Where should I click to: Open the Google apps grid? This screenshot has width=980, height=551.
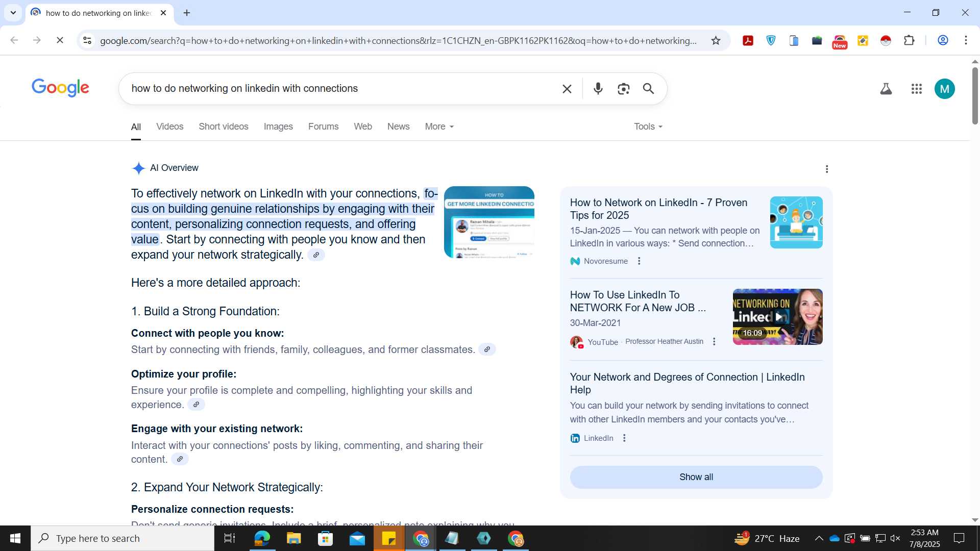tap(917, 89)
